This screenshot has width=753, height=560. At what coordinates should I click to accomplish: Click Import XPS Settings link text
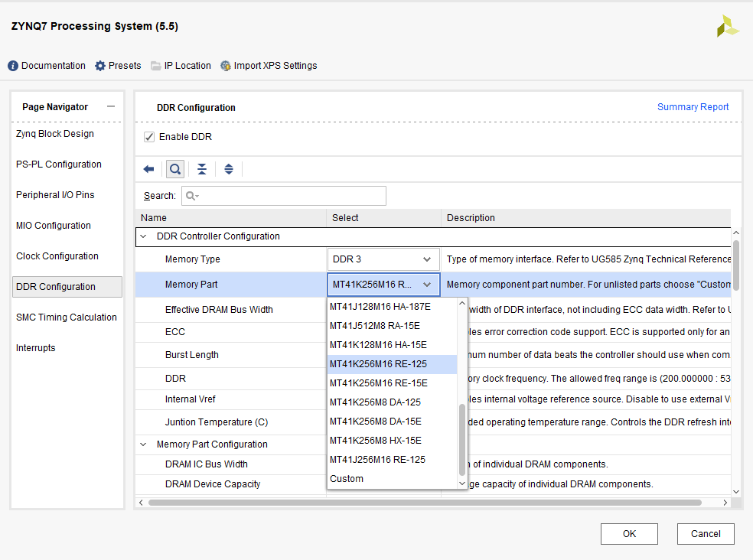pos(275,66)
